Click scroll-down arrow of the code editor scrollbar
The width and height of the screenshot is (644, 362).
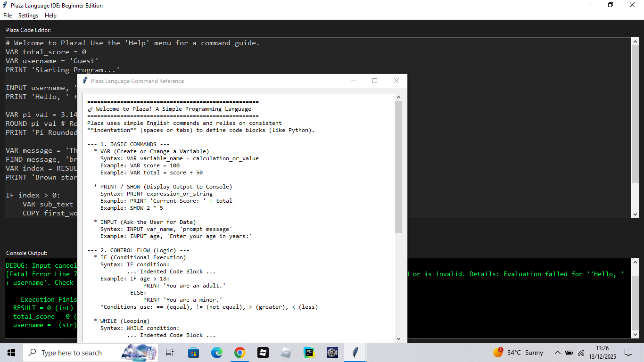click(x=635, y=214)
